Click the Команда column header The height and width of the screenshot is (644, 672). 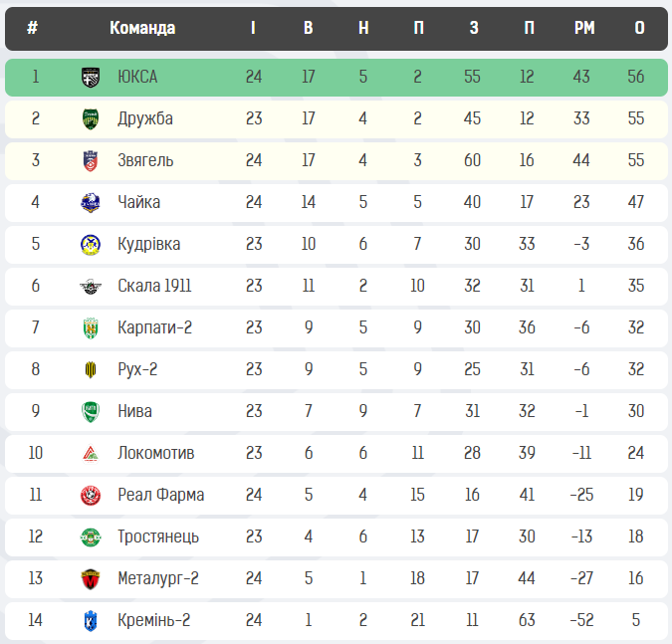[142, 28]
